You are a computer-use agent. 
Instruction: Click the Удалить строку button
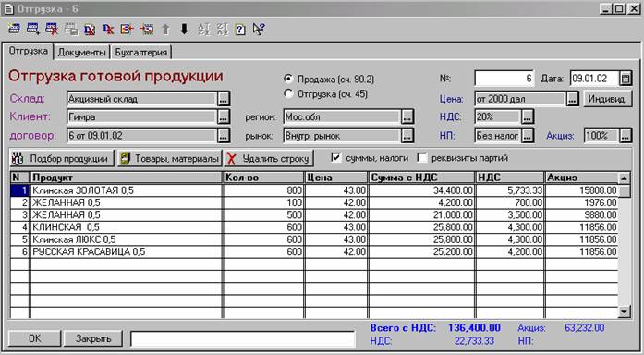[x=269, y=159]
